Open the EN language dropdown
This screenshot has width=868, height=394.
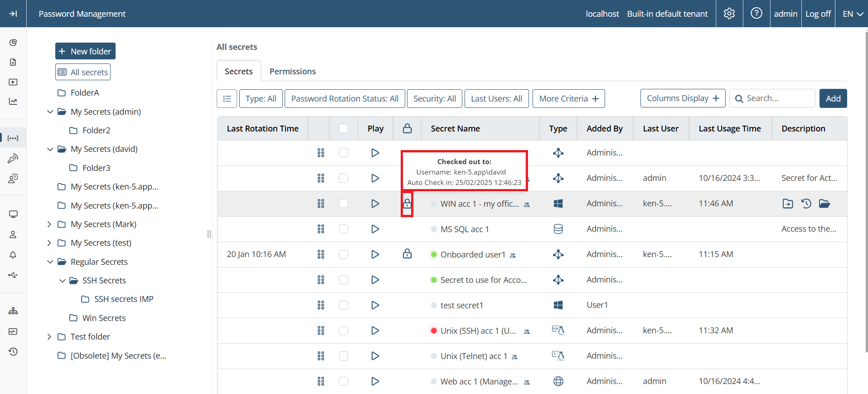pos(853,14)
